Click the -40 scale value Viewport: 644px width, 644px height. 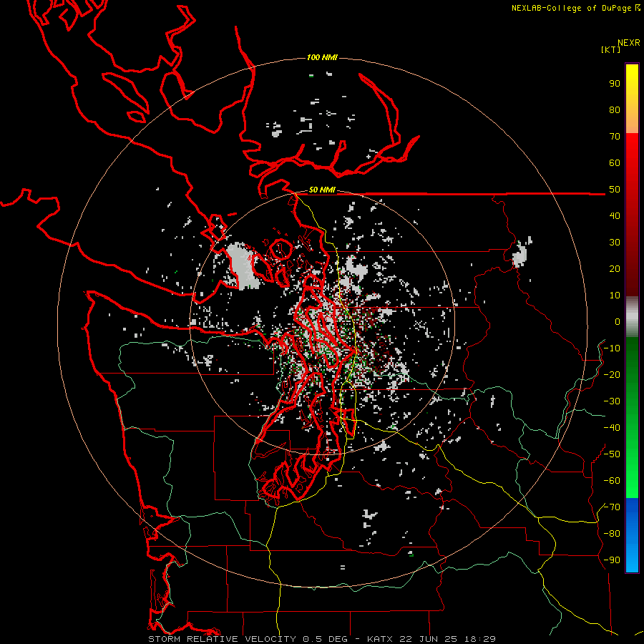tap(612, 428)
